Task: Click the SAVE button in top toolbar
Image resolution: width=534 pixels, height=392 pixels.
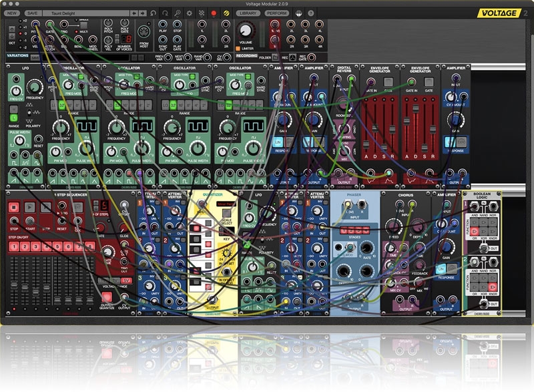Action: (33, 13)
